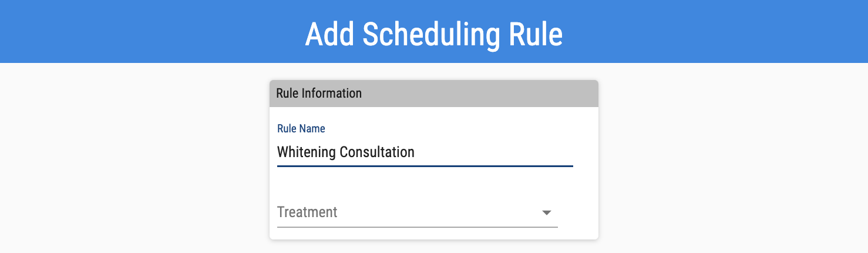Click the word "Whitening" in Rule Name
The height and width of the screenshot is (253, 868).
coord(305,152)
